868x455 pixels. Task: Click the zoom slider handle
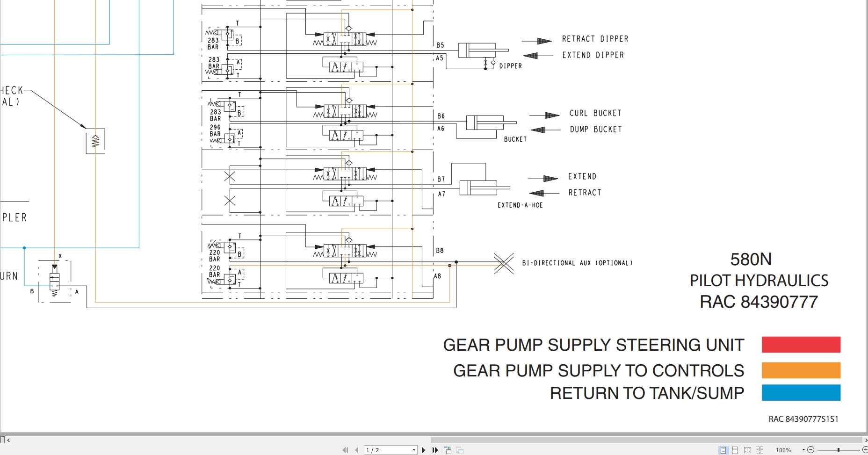pyautogui.click(x=839, y=450)
